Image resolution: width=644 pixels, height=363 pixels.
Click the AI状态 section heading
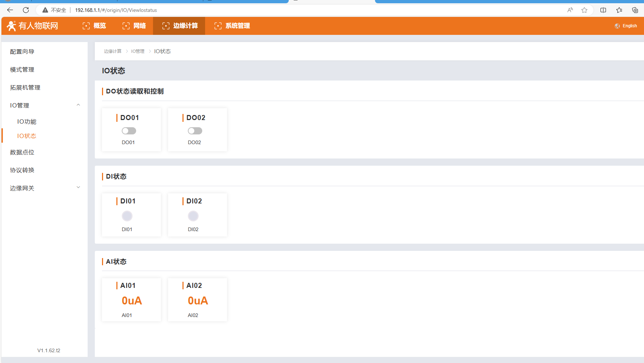116,262
